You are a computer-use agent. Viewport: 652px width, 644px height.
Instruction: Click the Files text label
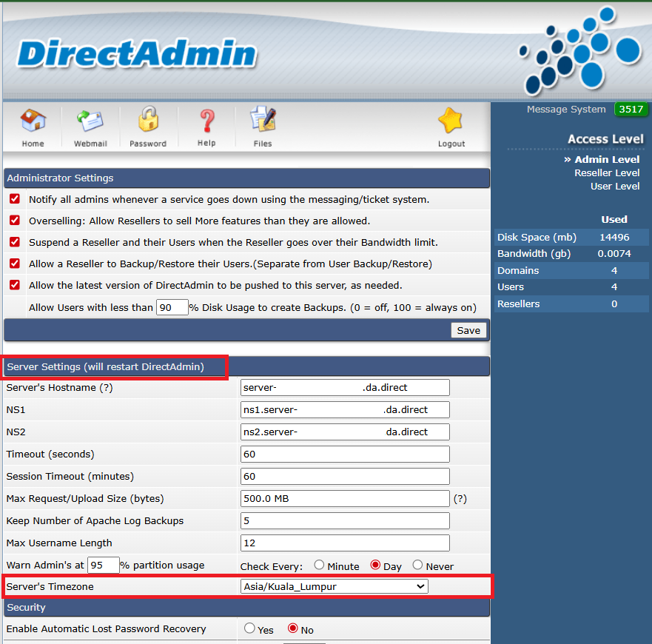pos(263,144)
